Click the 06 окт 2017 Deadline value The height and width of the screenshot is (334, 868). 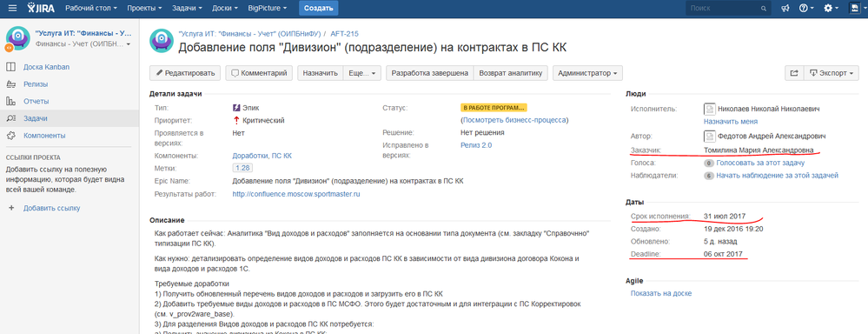click(x=723, y=254)
